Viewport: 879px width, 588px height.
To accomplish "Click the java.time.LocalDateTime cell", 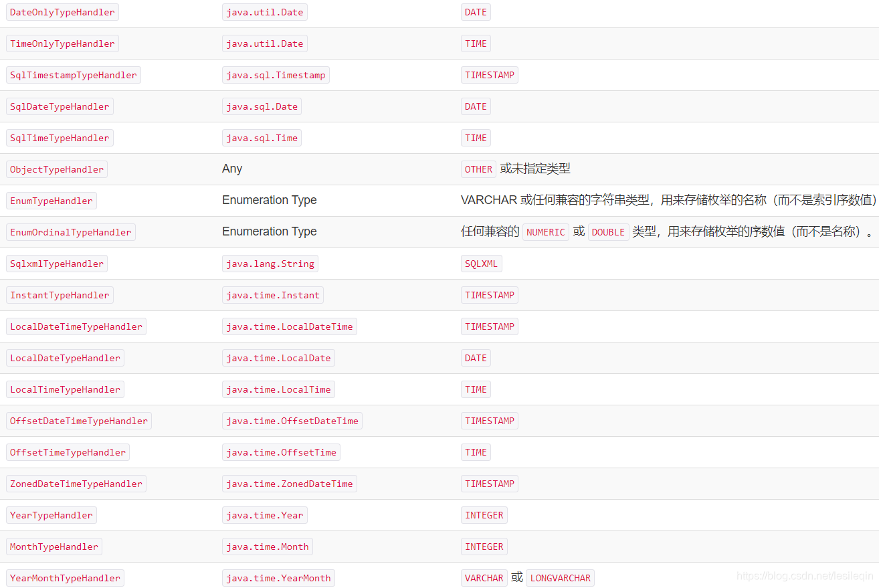I will pyautogui.click(x=290, y=326).
